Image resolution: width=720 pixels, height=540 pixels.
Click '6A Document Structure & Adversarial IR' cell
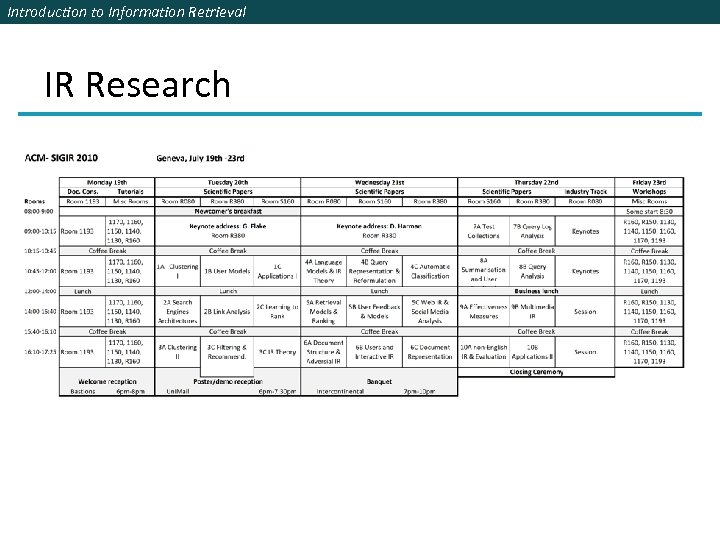(323, 352)
